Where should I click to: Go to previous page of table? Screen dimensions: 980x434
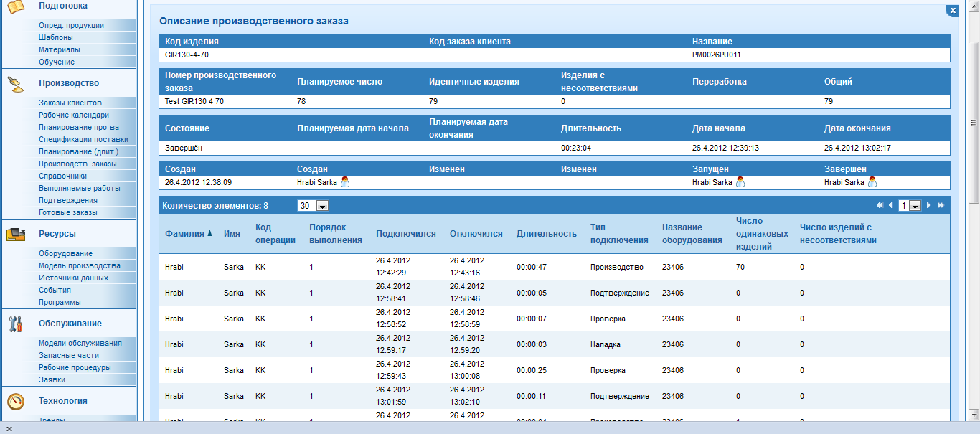coord(890,205)
